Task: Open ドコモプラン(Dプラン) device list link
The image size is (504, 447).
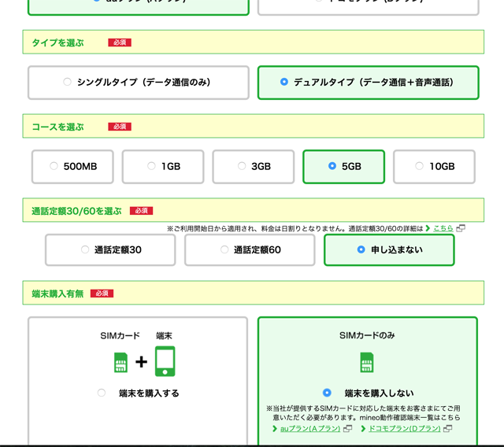Action: click(404, 429)
